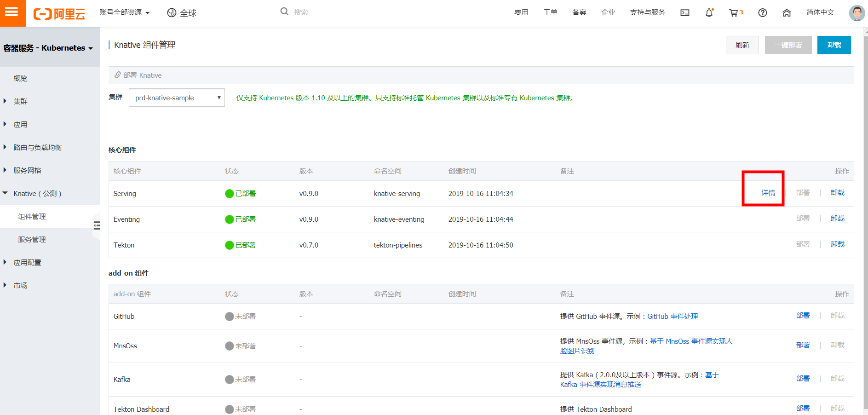Collapse the sidebar using handle icon
Screen dimensions: 868x415
pos(97,225)
